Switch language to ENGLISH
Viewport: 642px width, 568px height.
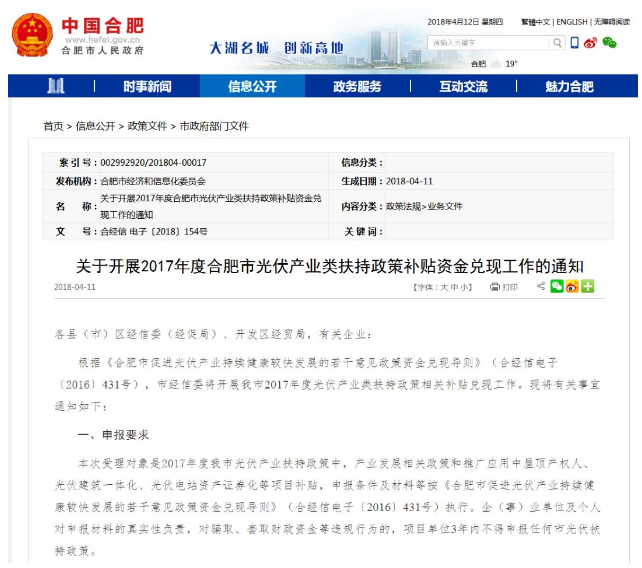pyautogui.click(x=571, y=22)
